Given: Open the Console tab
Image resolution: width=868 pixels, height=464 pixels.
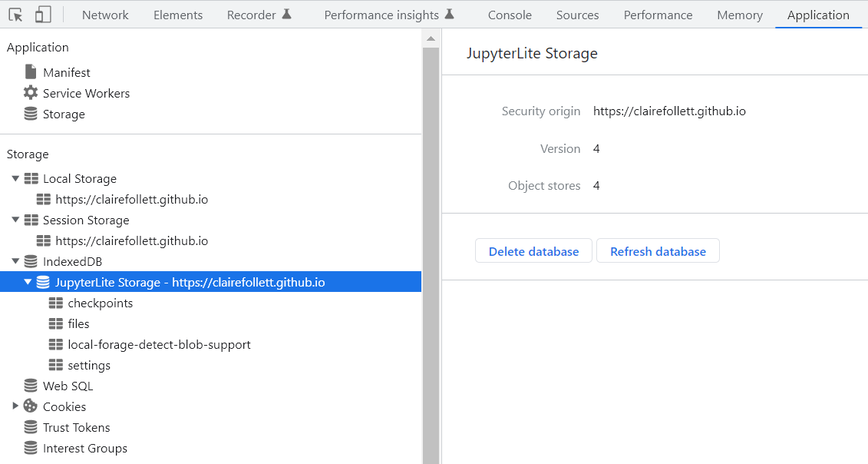Looking at the screenshot, I should (x=510, y=15).
